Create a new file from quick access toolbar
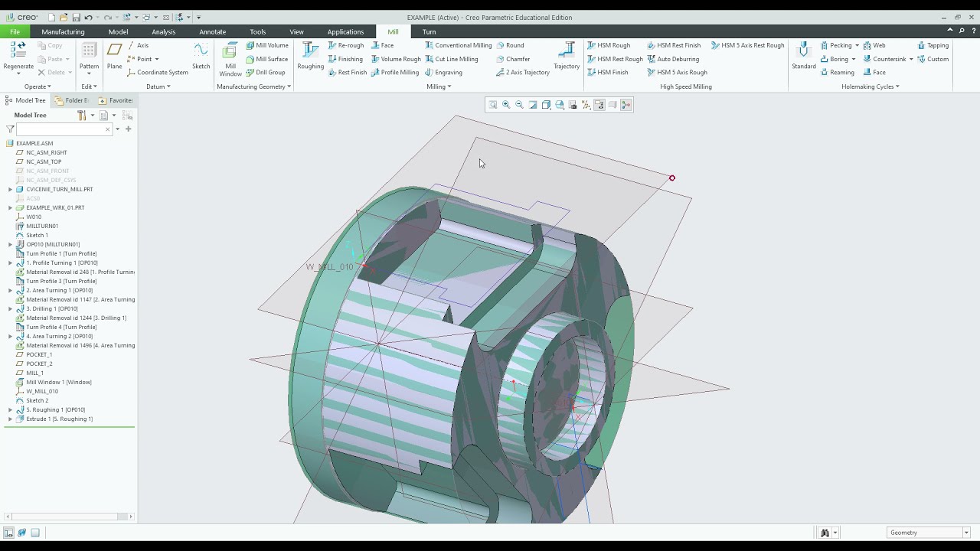This screenshot has height=551, width=980. click(x=51, y=17)
